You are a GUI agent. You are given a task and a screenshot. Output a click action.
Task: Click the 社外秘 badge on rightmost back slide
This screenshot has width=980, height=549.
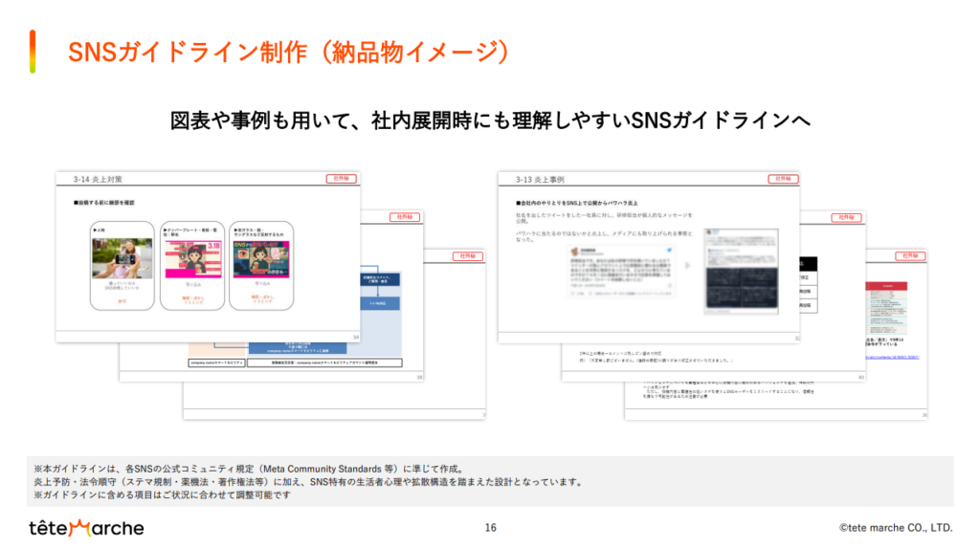click(x=910, y=256)
